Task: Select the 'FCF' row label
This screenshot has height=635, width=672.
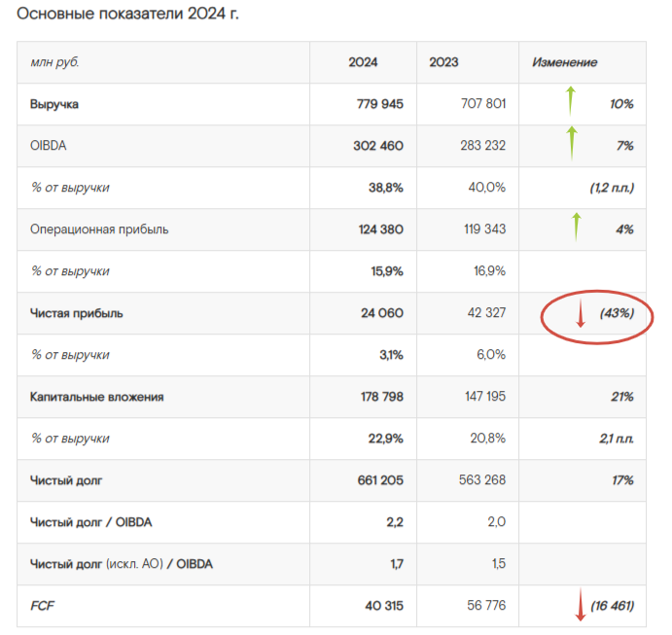Action: pos(42,606)
